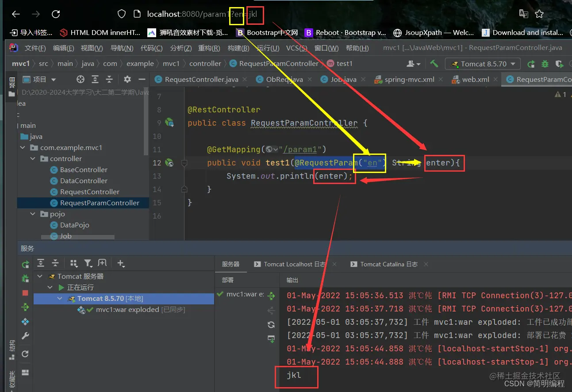The width and height of the screenshot is (572, 392).
Task: Collapse the 正在运行 node
Action: 50,288
